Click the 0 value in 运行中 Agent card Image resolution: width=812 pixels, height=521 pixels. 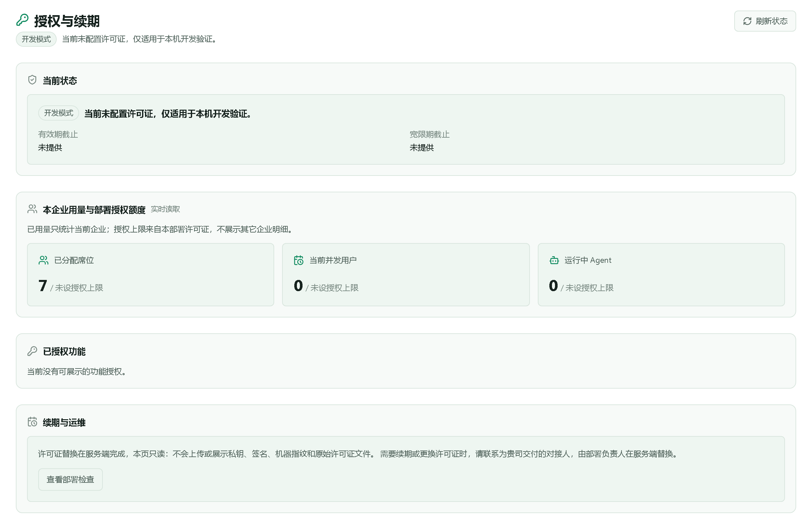pos(553,286)
